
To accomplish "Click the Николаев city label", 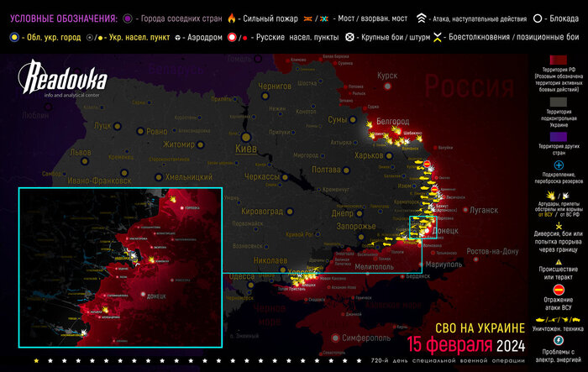I will click(270, 260).
